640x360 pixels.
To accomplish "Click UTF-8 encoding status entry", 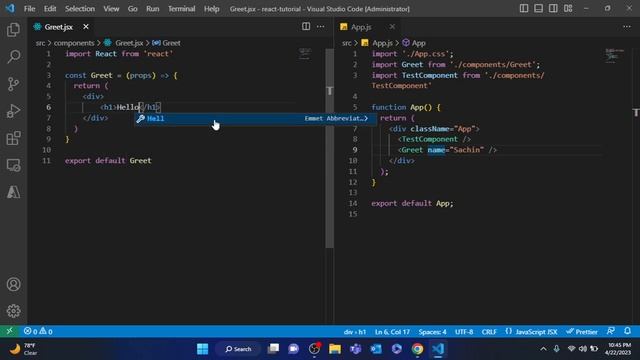I will click(x=464, y=331).
